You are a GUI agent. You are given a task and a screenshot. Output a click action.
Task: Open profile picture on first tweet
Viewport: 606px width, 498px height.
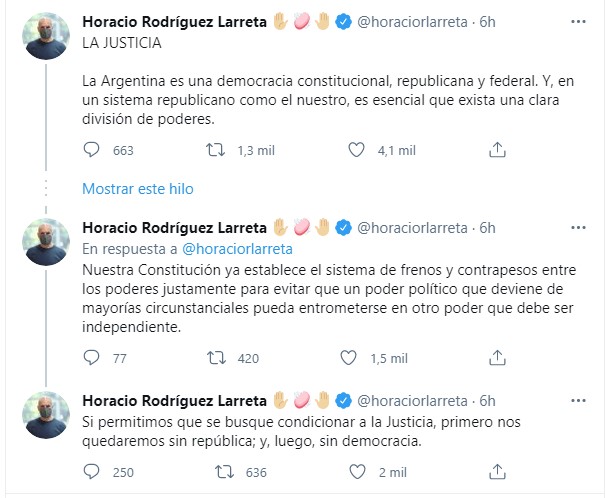click(46, 35)
